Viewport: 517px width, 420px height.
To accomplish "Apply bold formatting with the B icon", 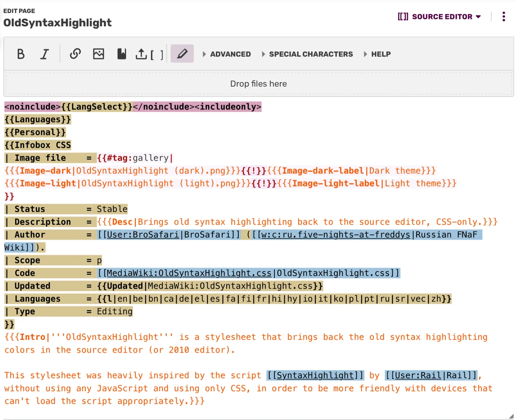I will 21,54.
